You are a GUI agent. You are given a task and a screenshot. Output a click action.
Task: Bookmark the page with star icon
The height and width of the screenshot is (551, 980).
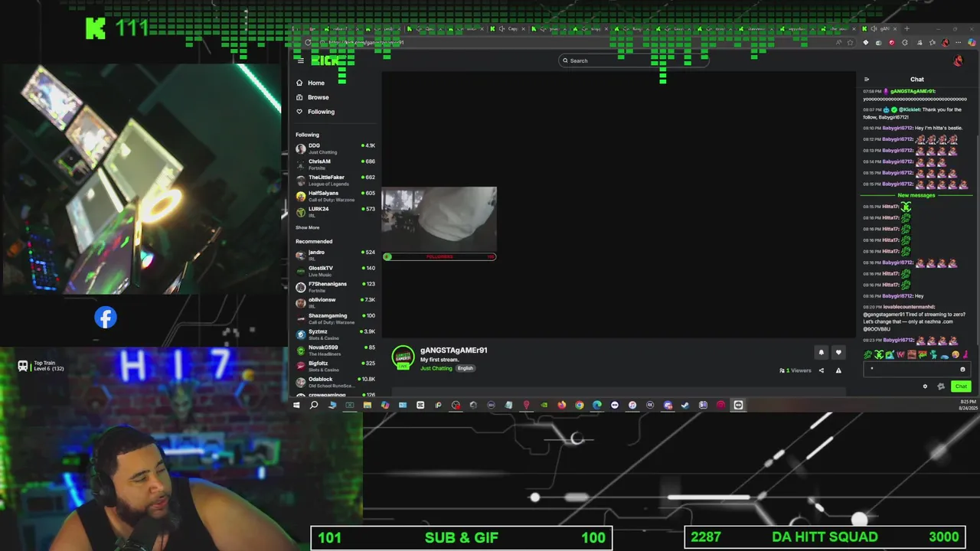(848, 43)
